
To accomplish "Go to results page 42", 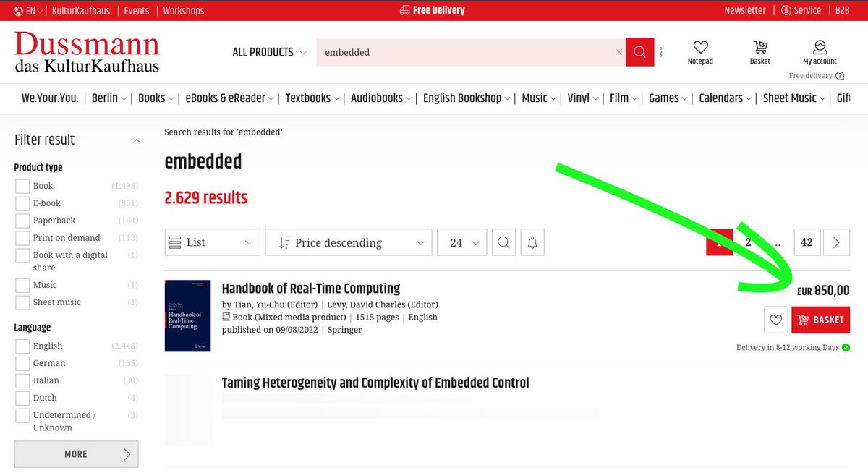I will pos(807,242).
